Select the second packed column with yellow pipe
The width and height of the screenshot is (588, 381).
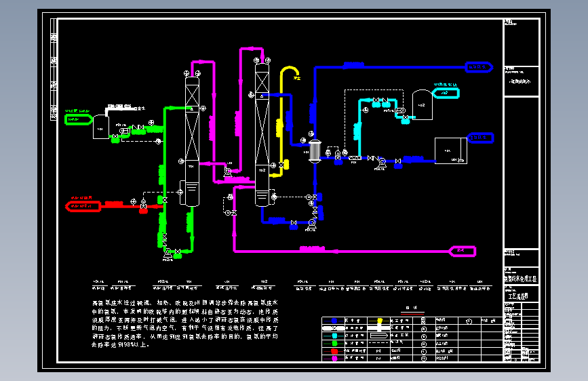point(262,135)
